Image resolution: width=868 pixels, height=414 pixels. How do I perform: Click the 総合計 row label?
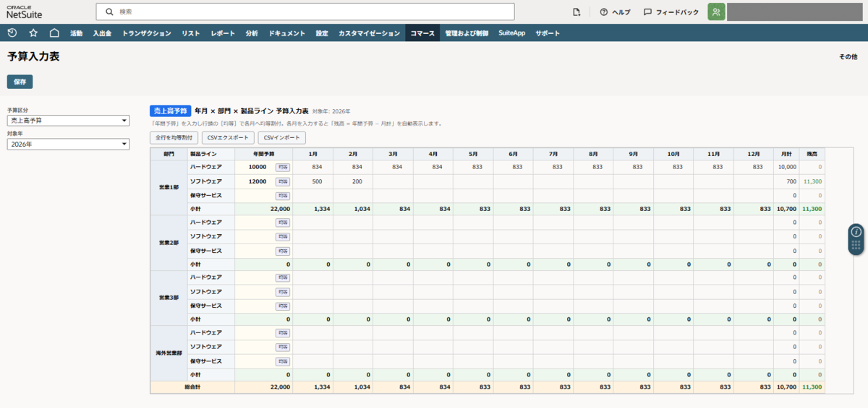[x=192, y=387]
